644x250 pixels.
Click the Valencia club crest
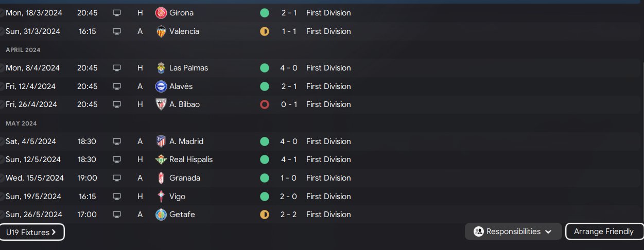pyautogui.click(x=161, y=31)
